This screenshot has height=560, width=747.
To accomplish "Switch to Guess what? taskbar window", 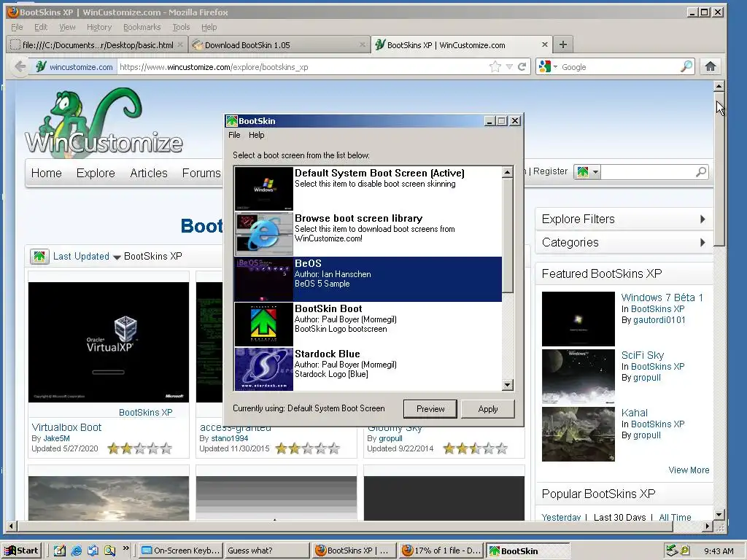I will tap(267, 551).
